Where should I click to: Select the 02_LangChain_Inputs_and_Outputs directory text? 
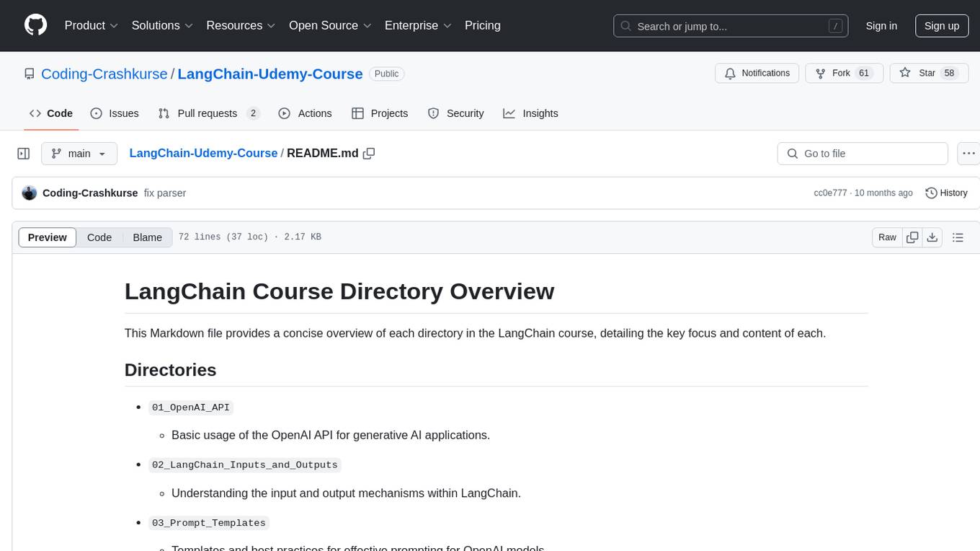(x=245, y=465)
